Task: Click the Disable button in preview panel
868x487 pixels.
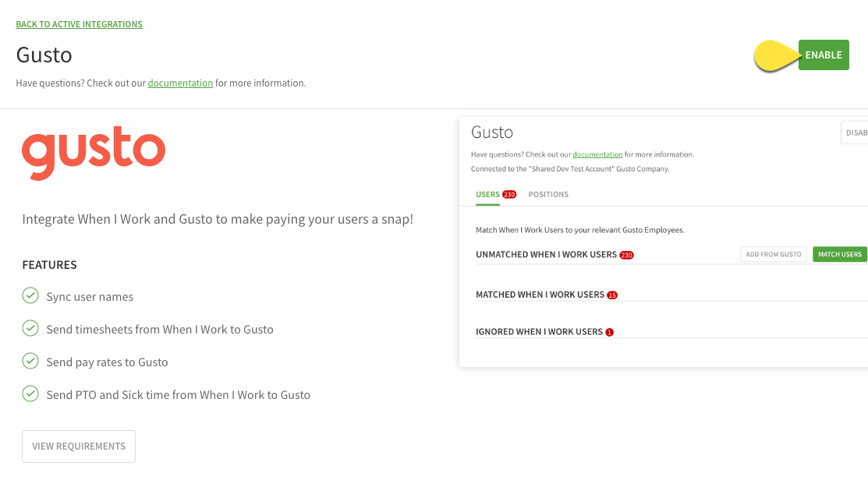Action: tap(855, 132)
